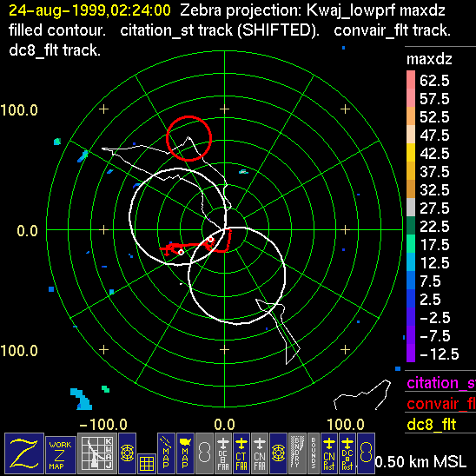Screen dimensions: 476x476
Task: Toggle the small yellow grid icon
Action: pos(146,464)
